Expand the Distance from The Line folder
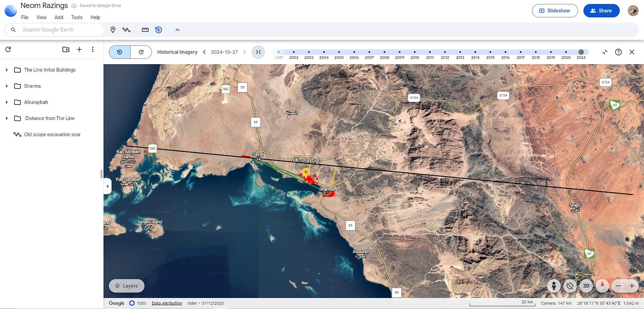The width and height of the screenshot is (644, 309). [7, 118]
